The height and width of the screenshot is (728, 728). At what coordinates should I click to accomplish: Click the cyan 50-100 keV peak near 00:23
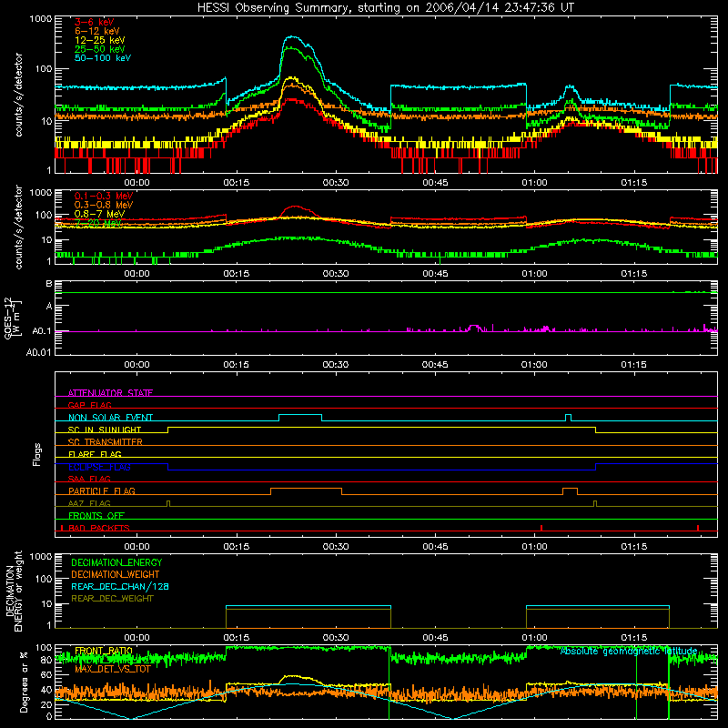(292, 37)
